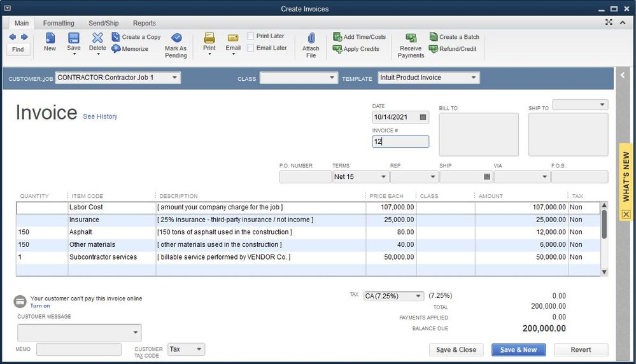Click the F.O.B. field
The height and width of the screenshot is (364, 636).
coord(579,177)
